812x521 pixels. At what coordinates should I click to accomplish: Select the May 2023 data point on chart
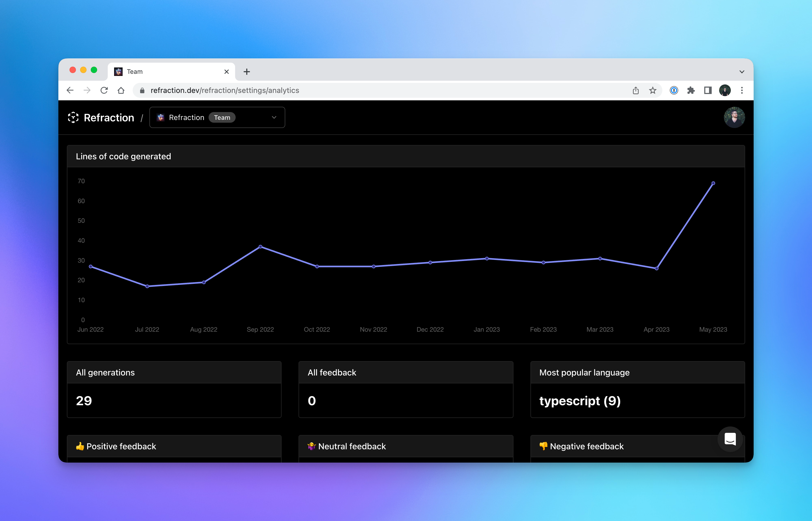pos(713,183)
